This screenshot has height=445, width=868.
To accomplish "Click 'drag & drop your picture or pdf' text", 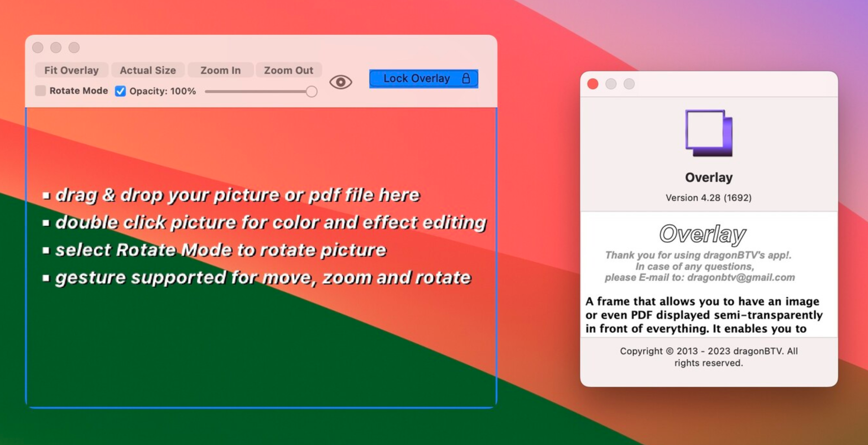I will tap(237, 195).
